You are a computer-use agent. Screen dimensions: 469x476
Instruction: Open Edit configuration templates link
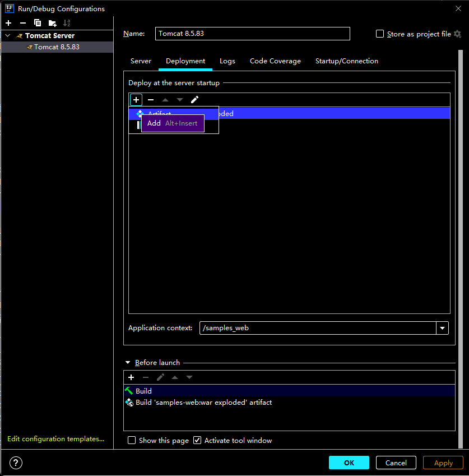(56, 439)
